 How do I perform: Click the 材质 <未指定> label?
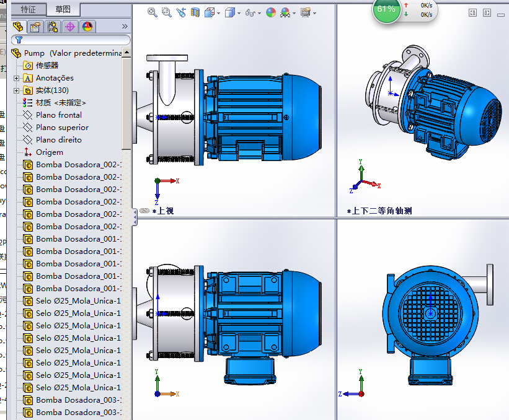click(x=61, y=103)
